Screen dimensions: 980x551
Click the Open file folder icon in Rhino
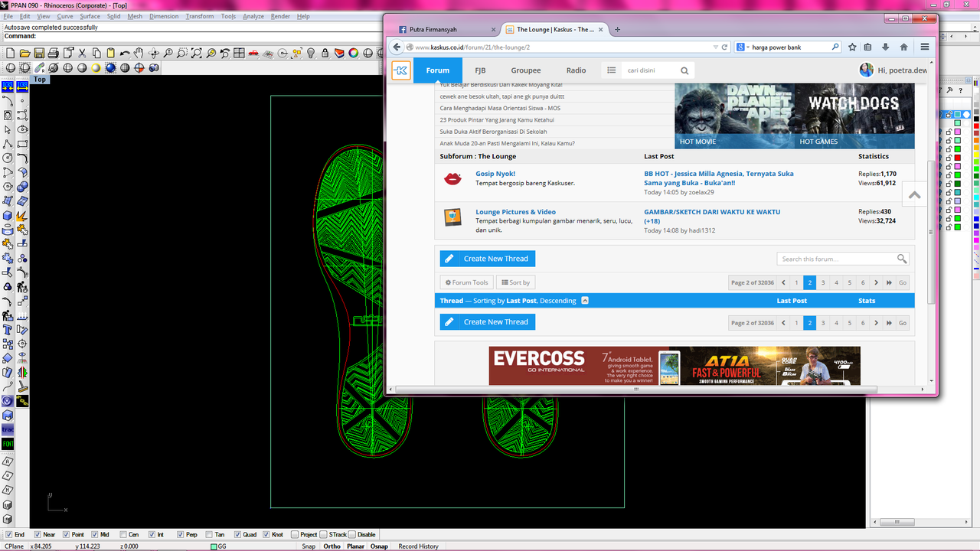point(25,53)
